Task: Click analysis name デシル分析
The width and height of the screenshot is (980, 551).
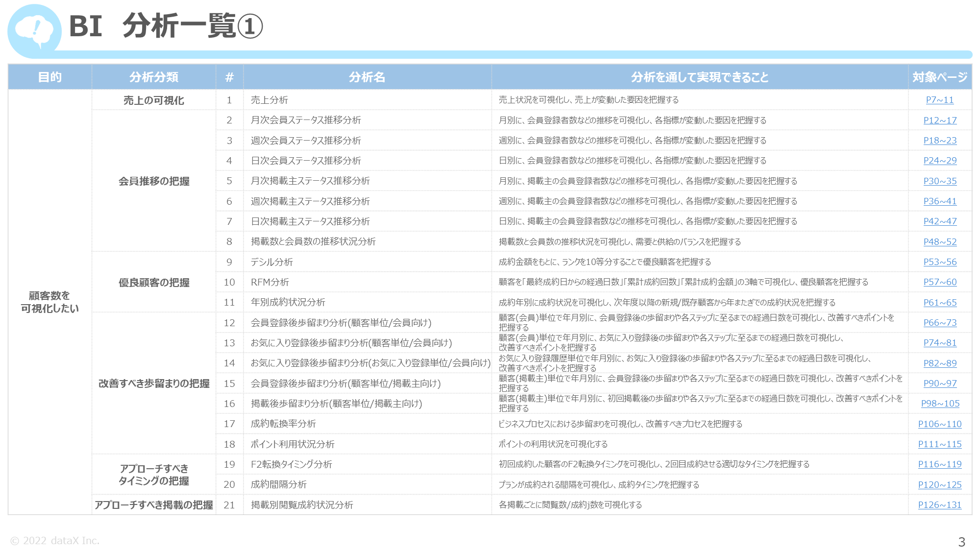Action: pyautogui.click(x=271, y=262)
